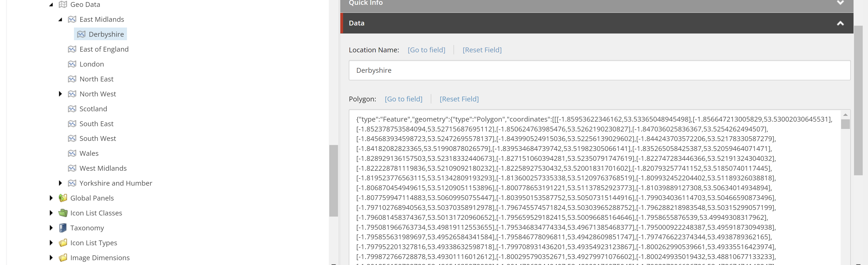This screenshot has height=265, width=868.
Task: Collapse the Data section header
Action: point(840,23)
